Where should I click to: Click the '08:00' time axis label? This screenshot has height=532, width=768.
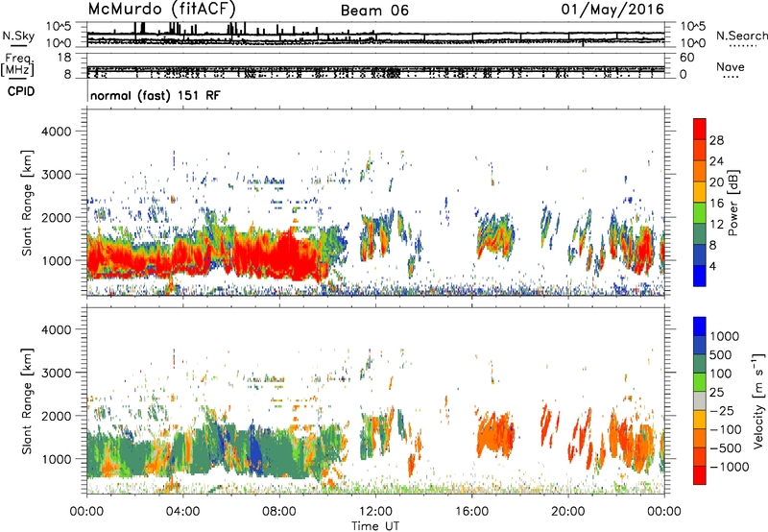[279, 512]
